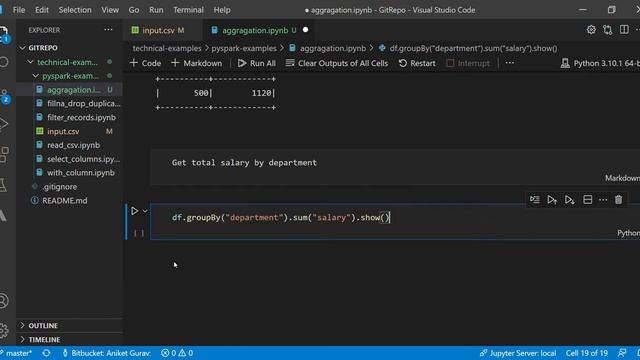Open cell run options dropdown chevron

pyautogui.click(x=145, y=211)
